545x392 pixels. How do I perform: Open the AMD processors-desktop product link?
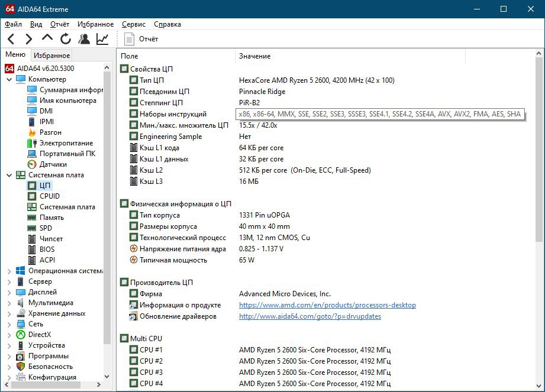click(x=327, y=305)
